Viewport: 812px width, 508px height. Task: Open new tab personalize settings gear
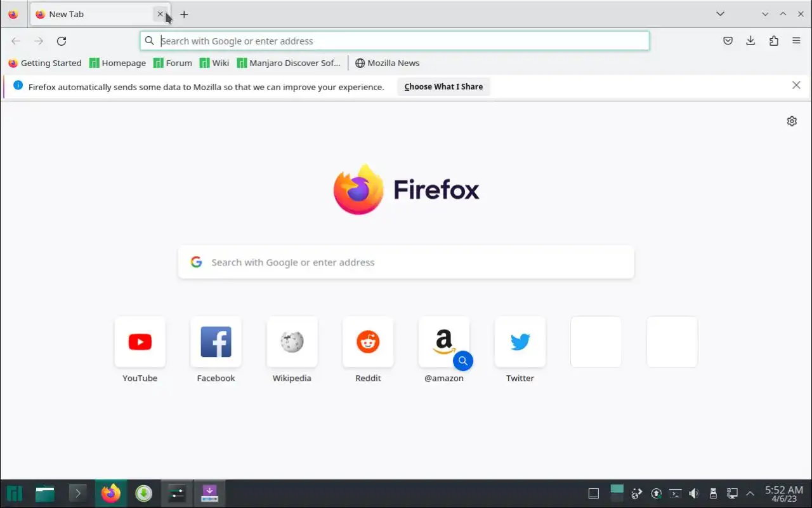(792, 121)
